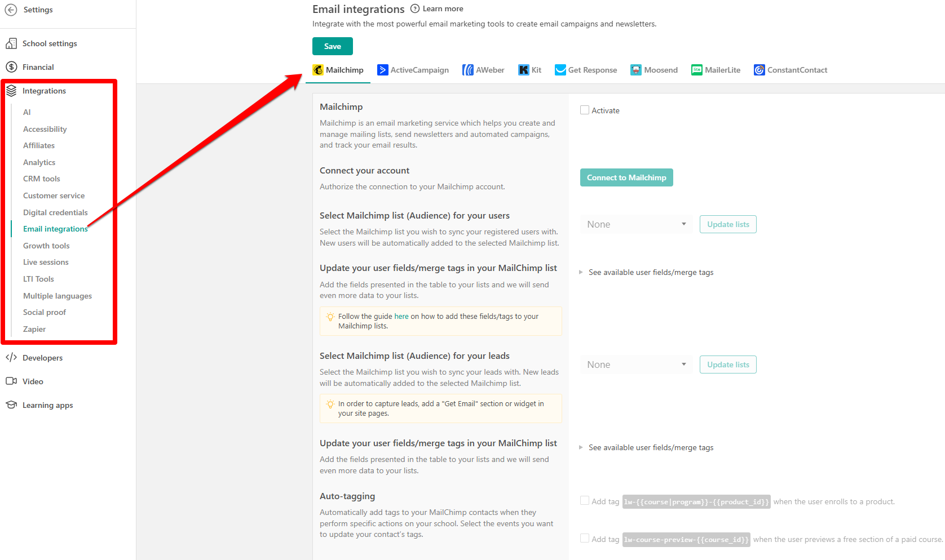Enable the Activate checkbox for Mailchimp

point(585,110)
